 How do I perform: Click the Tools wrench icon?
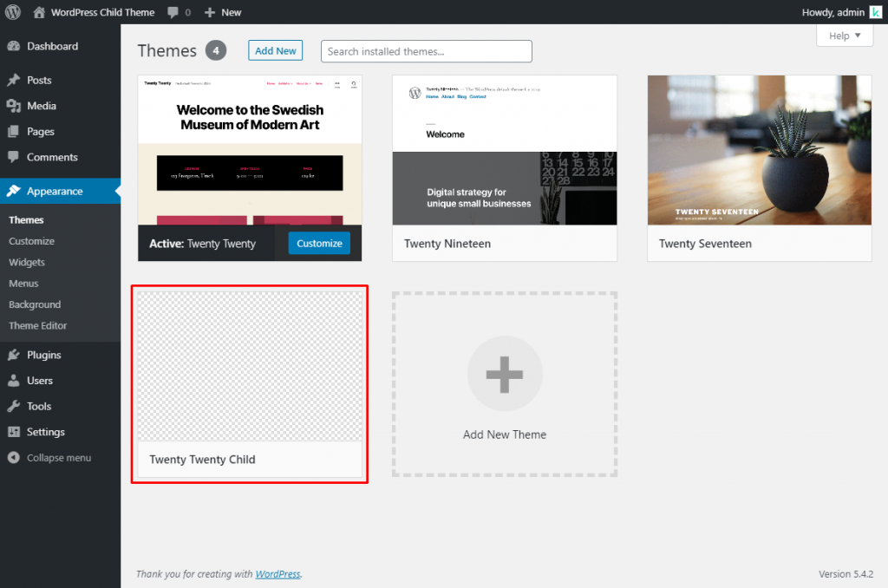pyautogui.click(x=14, y=406)
